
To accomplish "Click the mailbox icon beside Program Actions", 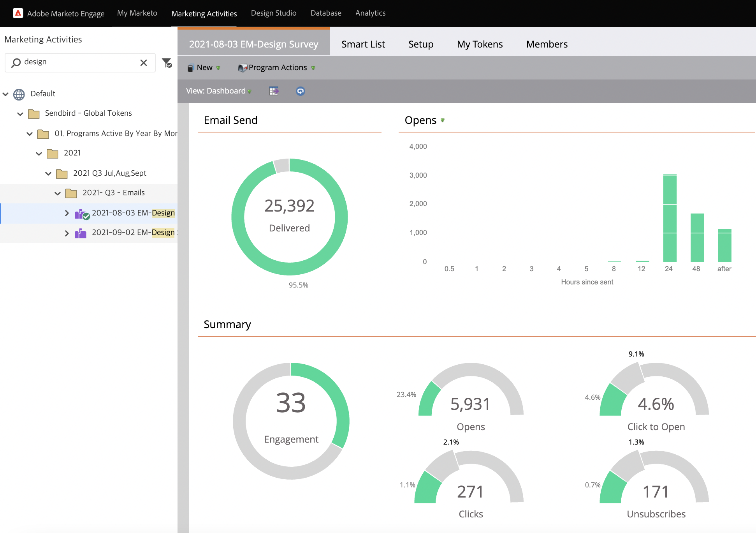I will point(243,67).
